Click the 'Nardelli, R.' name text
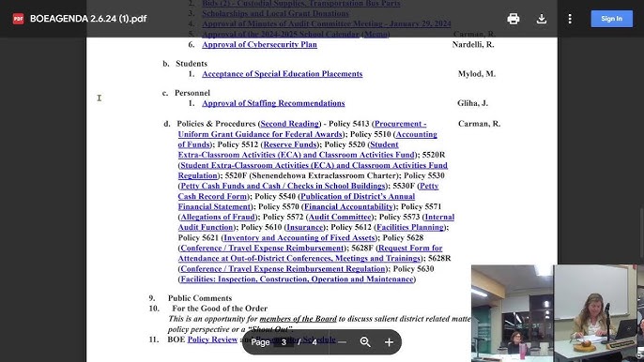The width and height of the screenshot is (644, 362). click(x=473, y=44)
